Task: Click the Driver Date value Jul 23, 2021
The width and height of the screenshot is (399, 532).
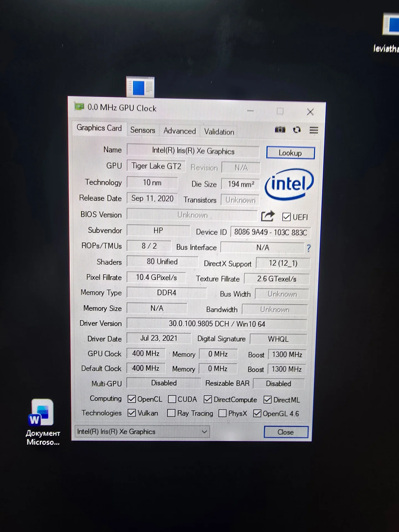Action: click(x=159, y=338)
